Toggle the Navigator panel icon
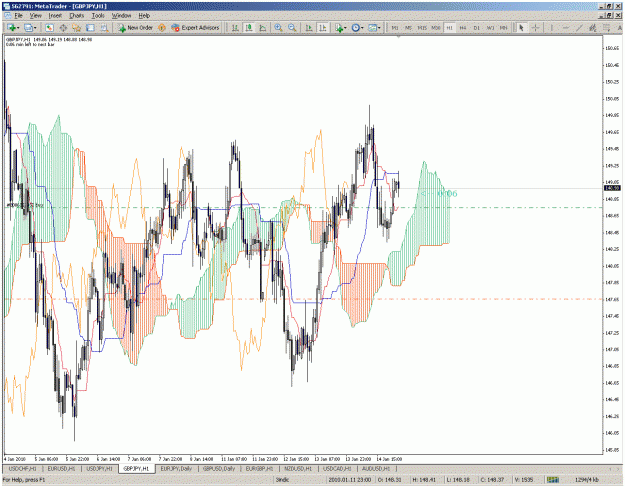 coord(77,28)
